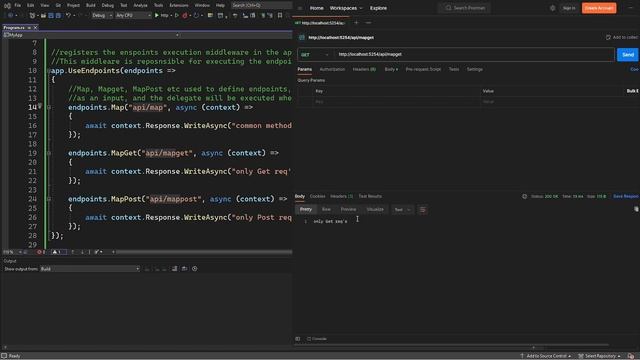Click the Visual Studio logo icon
640x360 pixels.
[x=7, y=5]
